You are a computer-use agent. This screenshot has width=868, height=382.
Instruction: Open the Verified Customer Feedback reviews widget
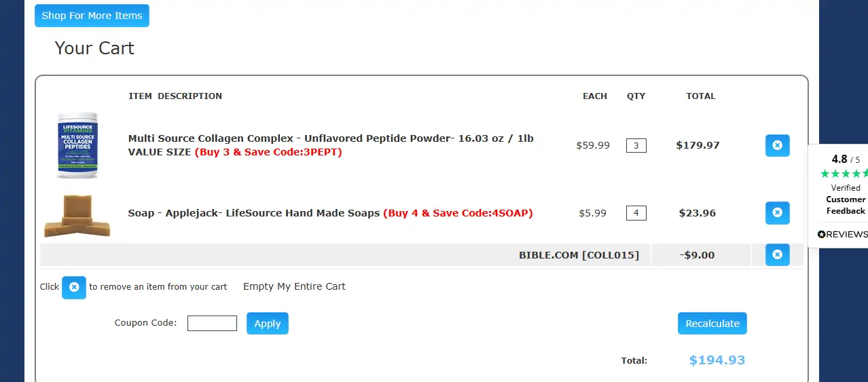click(845, 199)
